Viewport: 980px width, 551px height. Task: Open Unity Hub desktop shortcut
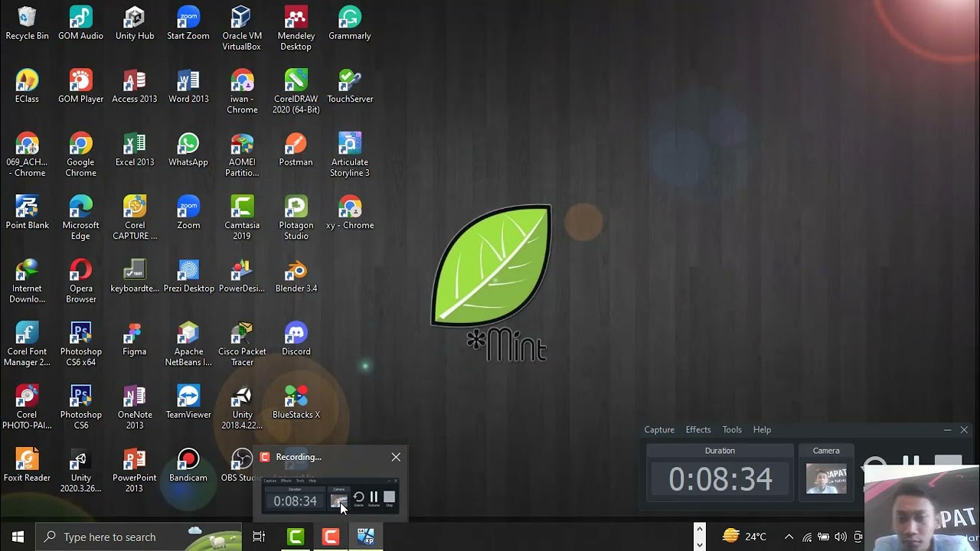[x=135, y=24]
